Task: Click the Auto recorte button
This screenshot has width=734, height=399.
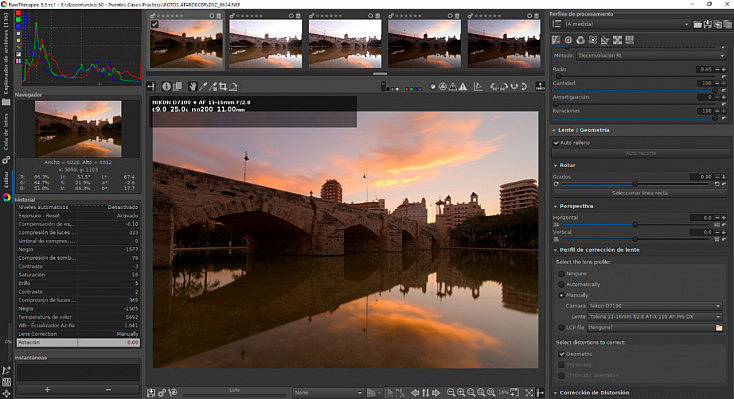Action: coord(640,154)
